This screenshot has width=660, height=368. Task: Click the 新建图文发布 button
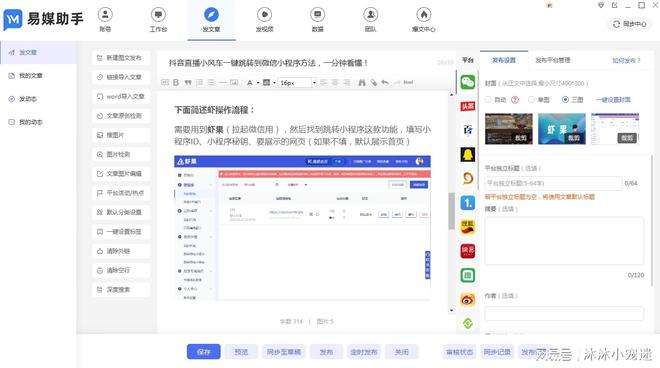click(x=121, y=58)
